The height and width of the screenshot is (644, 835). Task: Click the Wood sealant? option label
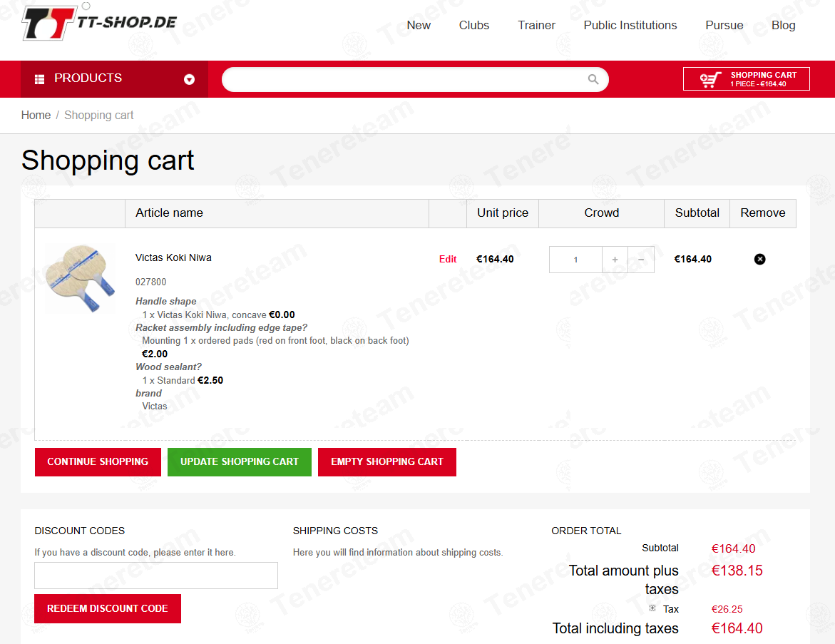(x=168, y=367)
